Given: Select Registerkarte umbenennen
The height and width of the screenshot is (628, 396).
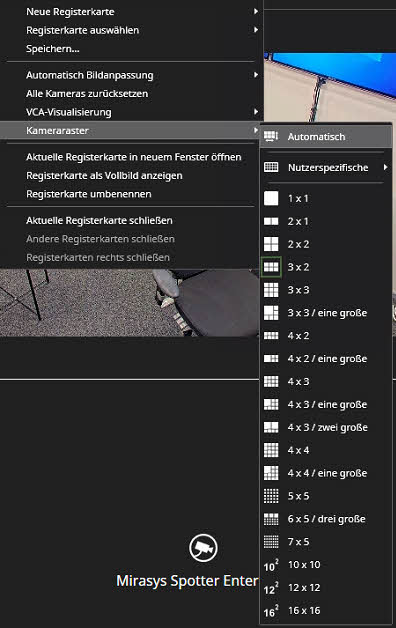Looking at the screenshot, I should [x=131, y=194].
